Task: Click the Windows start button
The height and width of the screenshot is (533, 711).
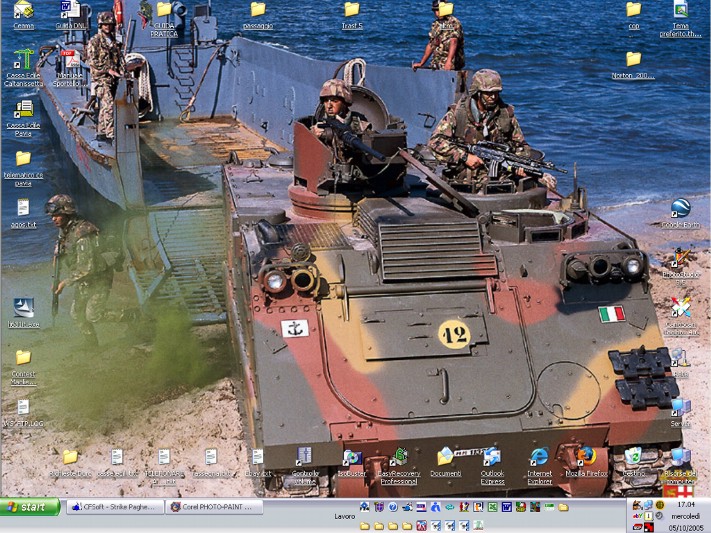Action: [30, 507]
